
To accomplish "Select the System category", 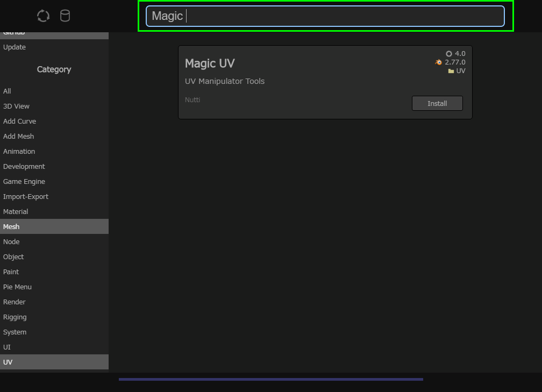I will [x=54, y=332].
